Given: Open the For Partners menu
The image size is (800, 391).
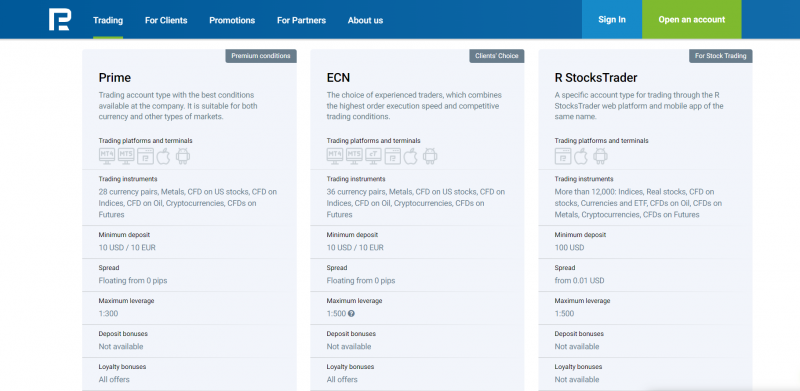Looking at the screenshot, I should pyautogui.click(x=302, y=20).
